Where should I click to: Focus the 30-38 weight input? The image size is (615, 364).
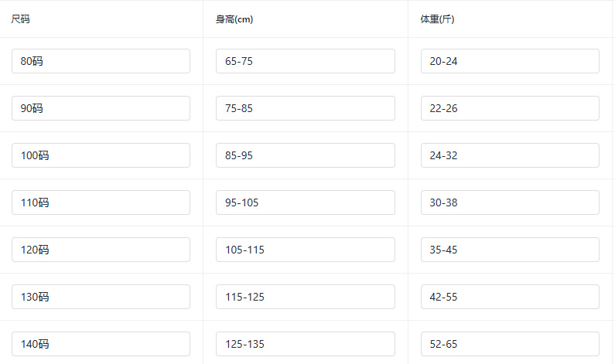pyautogui.click(x=510, y=202)
